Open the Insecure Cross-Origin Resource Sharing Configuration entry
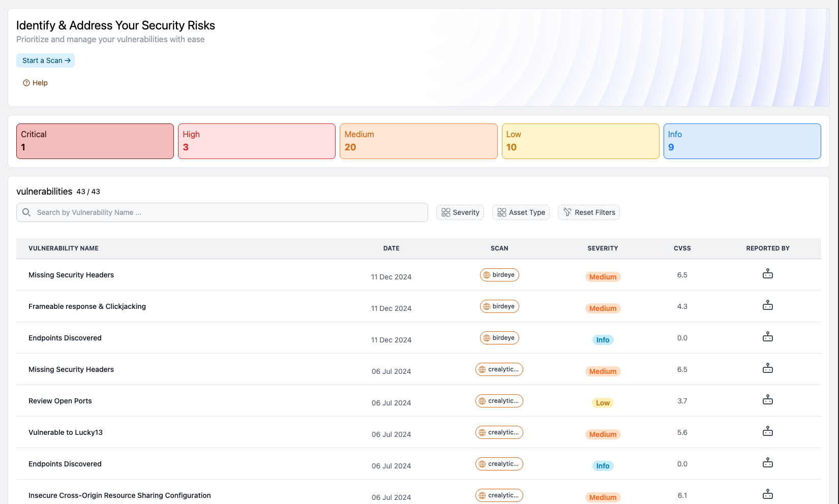This screenshot has width=839, height=504. click(x=119, y=495)
